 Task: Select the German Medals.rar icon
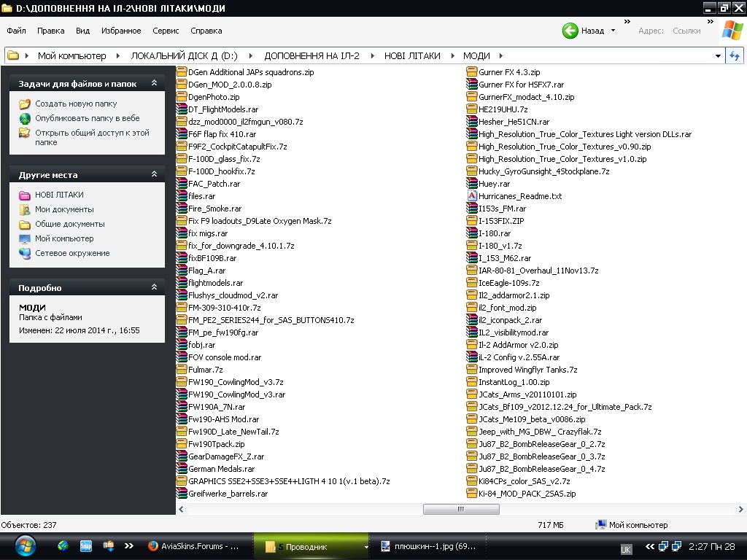click(182, 469)
